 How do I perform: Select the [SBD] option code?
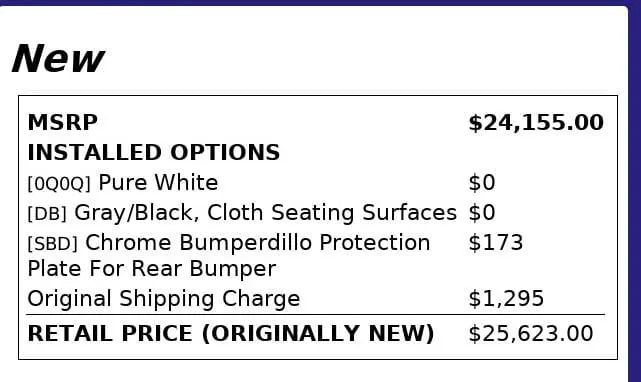[x=52, y=244]
